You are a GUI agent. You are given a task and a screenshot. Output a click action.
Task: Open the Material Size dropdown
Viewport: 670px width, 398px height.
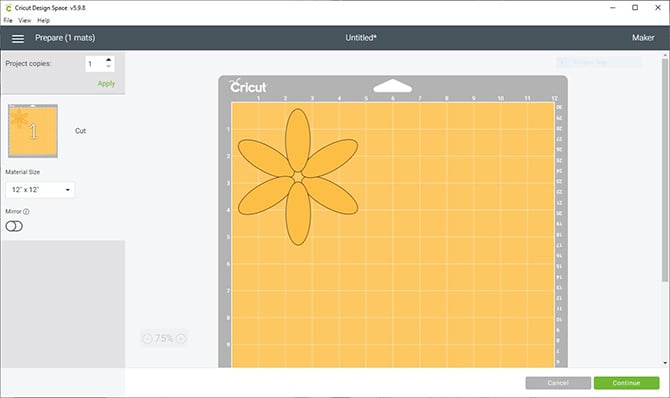[40, 190]
